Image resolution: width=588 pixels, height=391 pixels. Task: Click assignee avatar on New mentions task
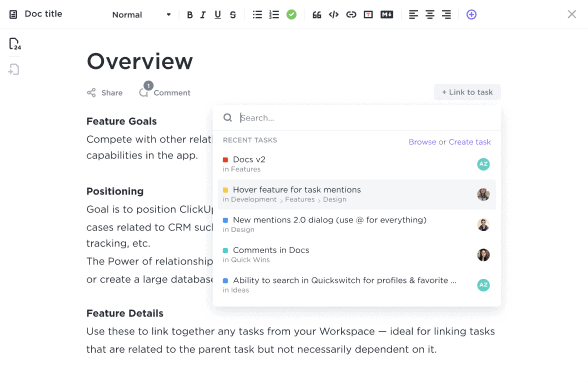click(483, 225)
